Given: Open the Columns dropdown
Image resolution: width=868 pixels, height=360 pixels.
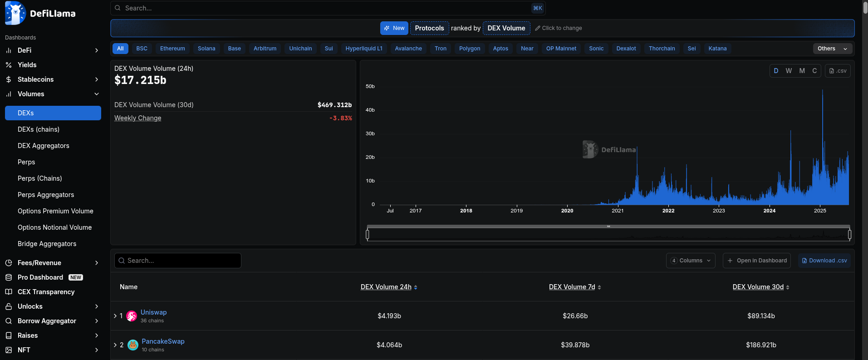Looking at the screenshot, I should [x=691, y=261].
